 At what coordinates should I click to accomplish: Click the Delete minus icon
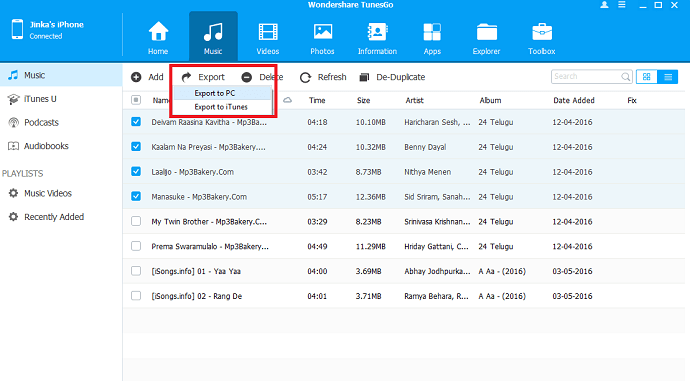click(x=246, y=77)
